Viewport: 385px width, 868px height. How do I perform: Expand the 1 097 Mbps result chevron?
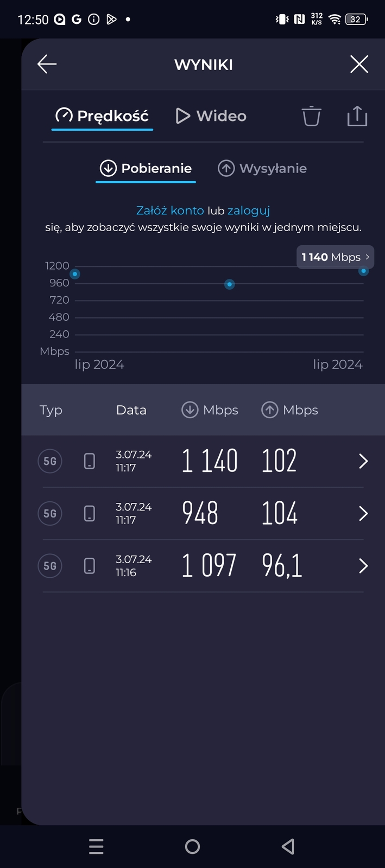(363, 566)
